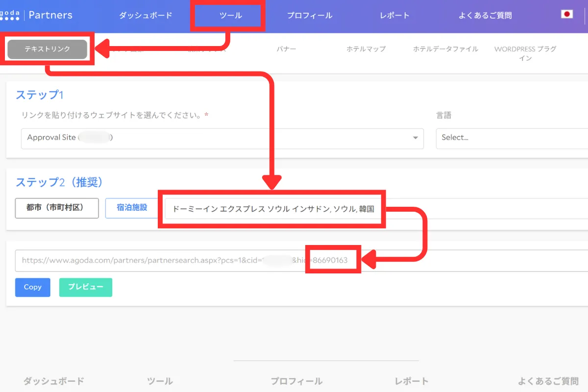Open the 言語 Select... dropdown
588x392 pixels.
coord(512,138)
